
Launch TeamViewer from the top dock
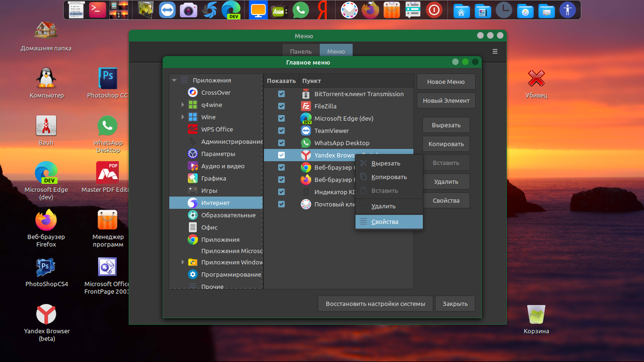(166, 10)
